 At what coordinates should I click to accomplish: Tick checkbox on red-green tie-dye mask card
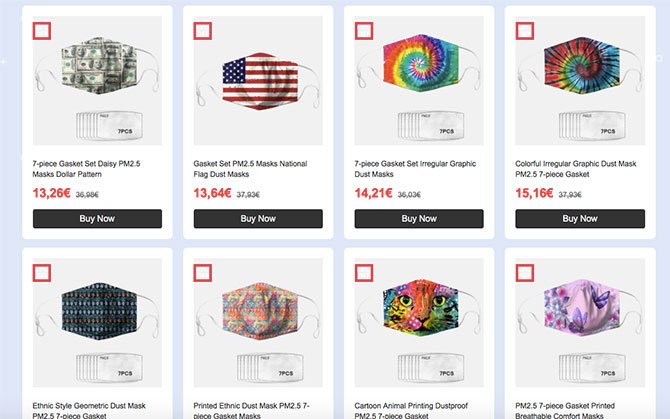(524, 31)
